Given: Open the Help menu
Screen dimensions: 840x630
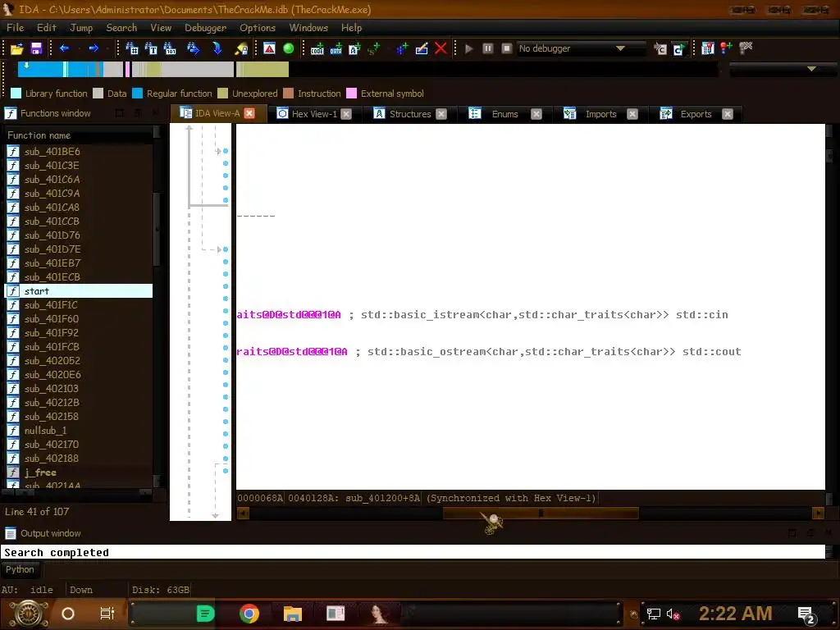Looking at the screenshot, I should 351,28.
